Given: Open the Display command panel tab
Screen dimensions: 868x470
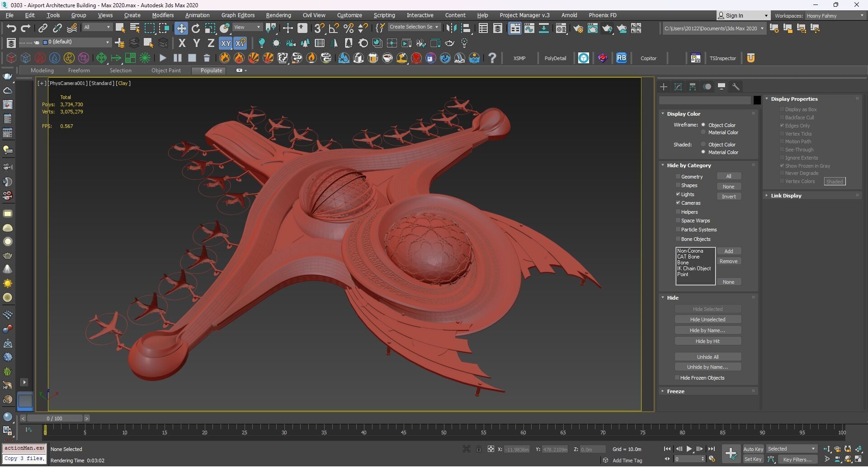Looking at the screenshot, I should click(722, 87).
